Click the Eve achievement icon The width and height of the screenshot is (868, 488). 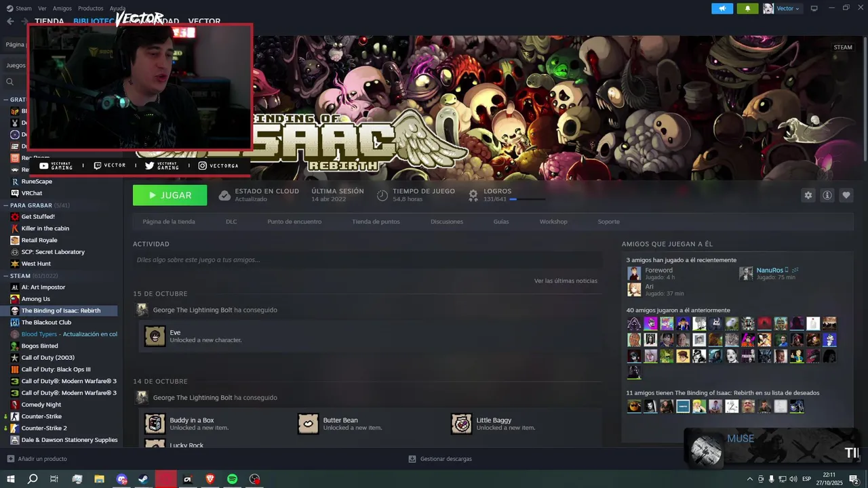pos(155,336)
